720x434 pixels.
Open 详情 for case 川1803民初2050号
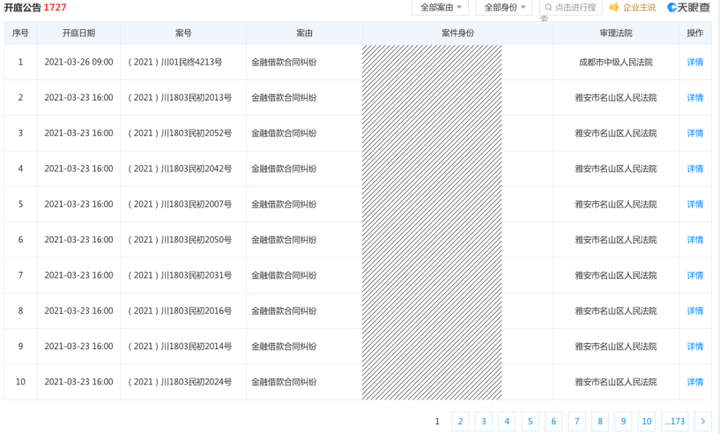pos(695,240)
